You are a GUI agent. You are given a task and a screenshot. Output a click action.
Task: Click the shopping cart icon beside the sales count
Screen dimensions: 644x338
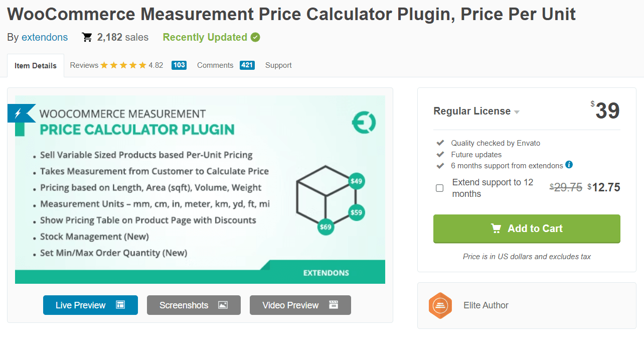pyautogui.click(x=87, y=37)
